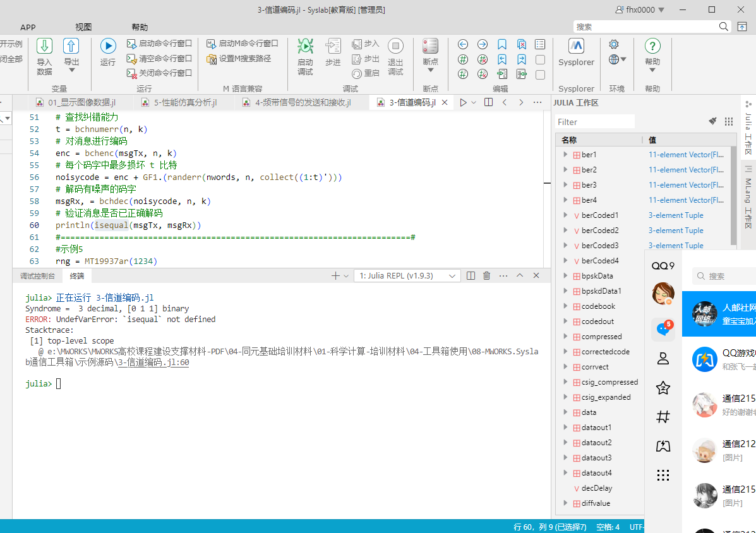
Task: Open QQ channels hash icon
Action: tap(663, 417)
